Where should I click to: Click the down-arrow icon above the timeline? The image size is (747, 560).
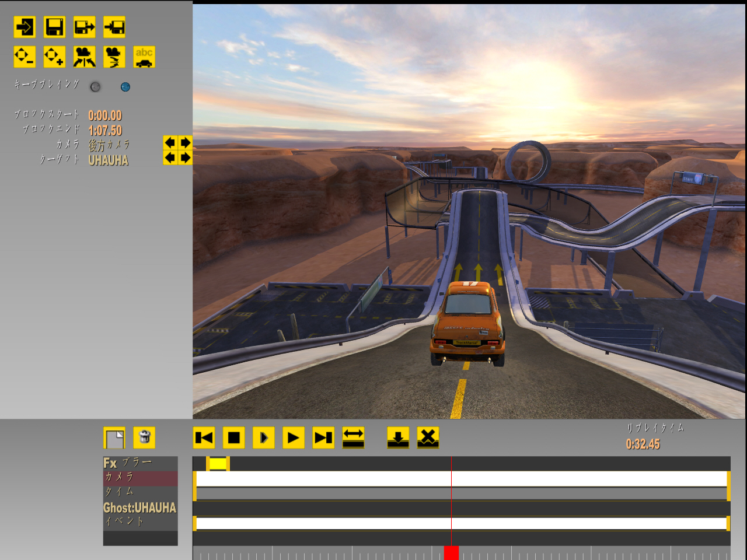398,437
